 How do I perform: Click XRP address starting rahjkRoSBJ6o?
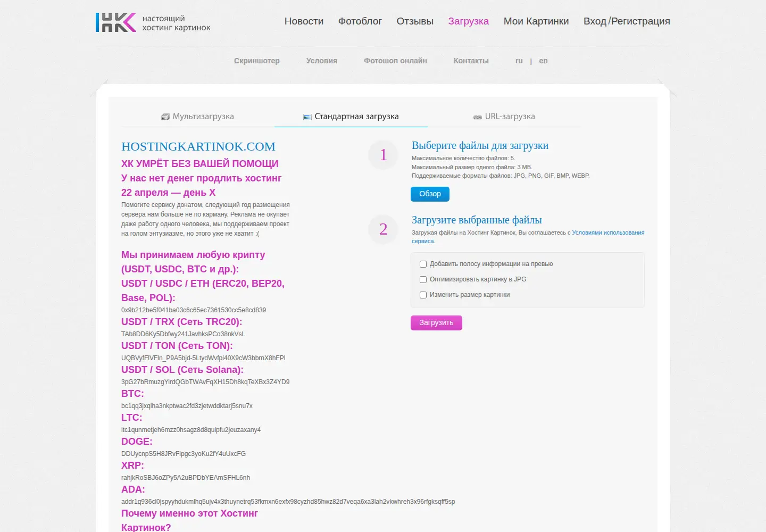(x=186, y=478)
